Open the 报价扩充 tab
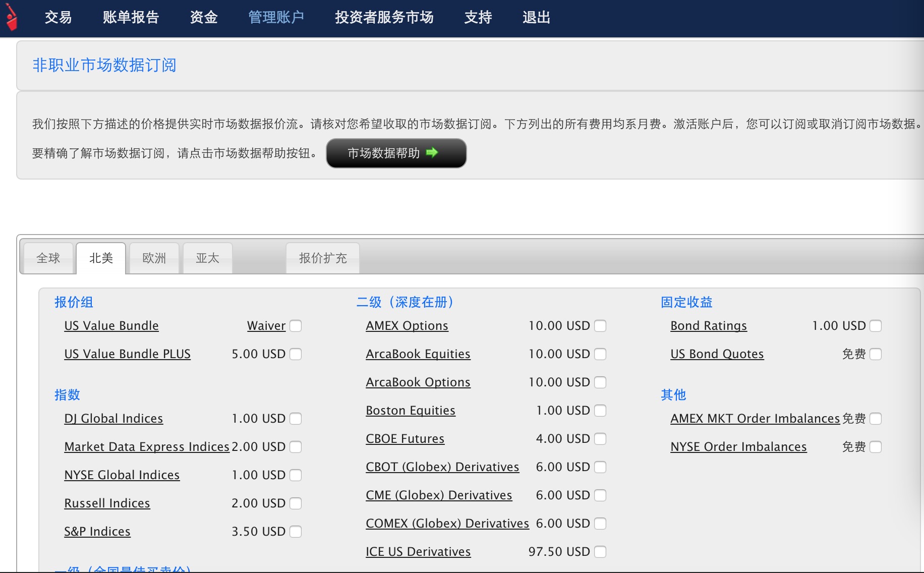 323,258
